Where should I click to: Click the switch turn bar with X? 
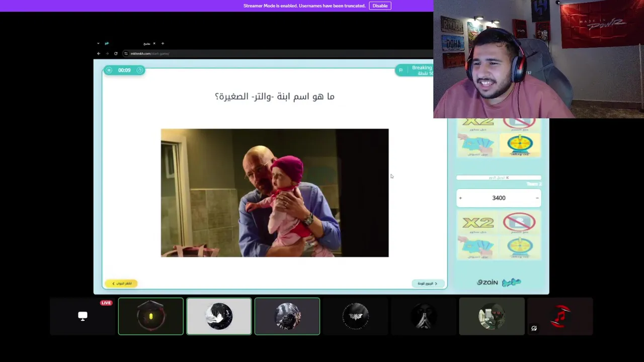[x=499, y=177]
